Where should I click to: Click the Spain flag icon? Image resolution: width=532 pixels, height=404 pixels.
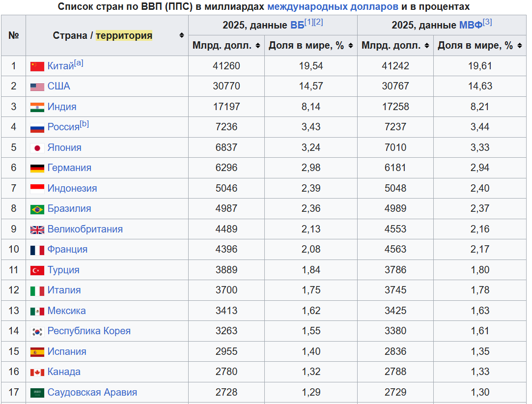coord(37,352)
